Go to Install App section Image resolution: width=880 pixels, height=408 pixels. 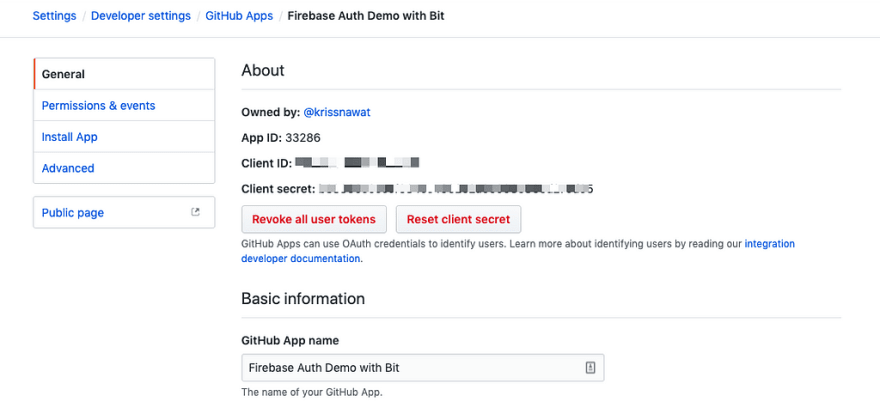coord(124,137)
